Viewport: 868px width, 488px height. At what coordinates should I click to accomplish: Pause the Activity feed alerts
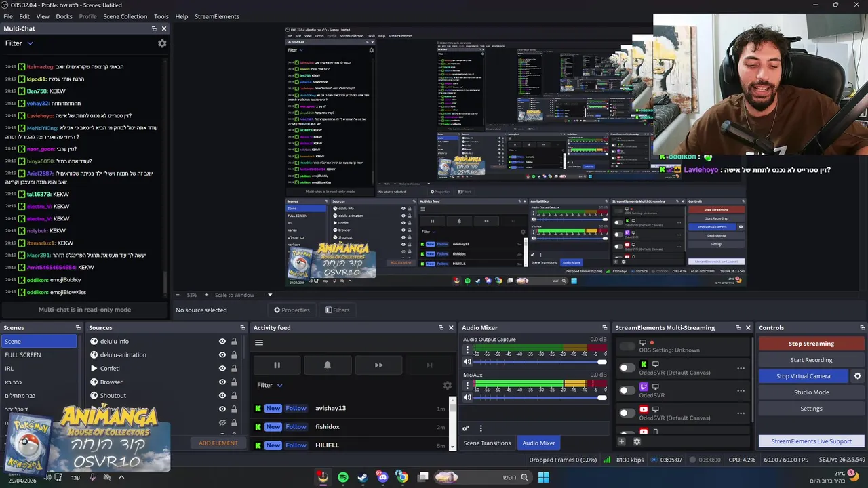pos(277,365)
